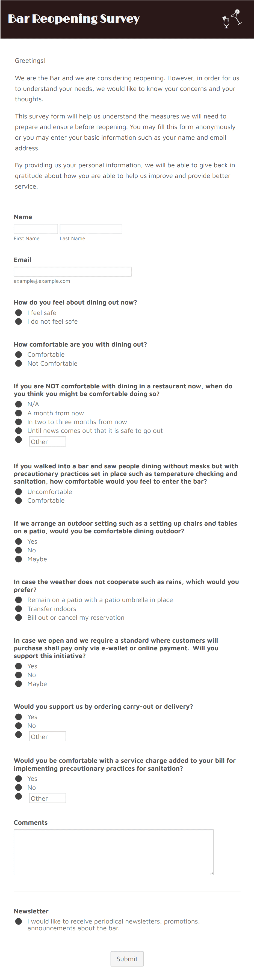Image resolution: width=254 pixels, height=980 pixels.
Task: Select "Transfer indoors" for bad weather
Action: pyautogui.click(x=19, y=608)
